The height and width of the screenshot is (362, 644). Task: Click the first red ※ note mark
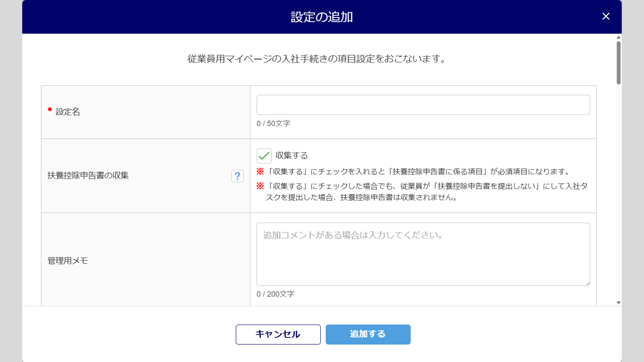(x=260, y=172)
